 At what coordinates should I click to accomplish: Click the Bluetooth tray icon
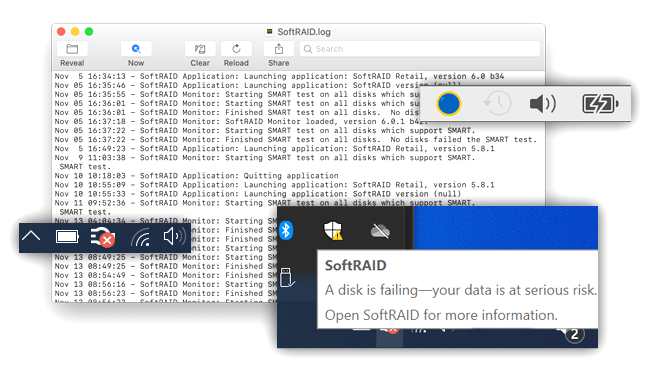click(286, 230)
